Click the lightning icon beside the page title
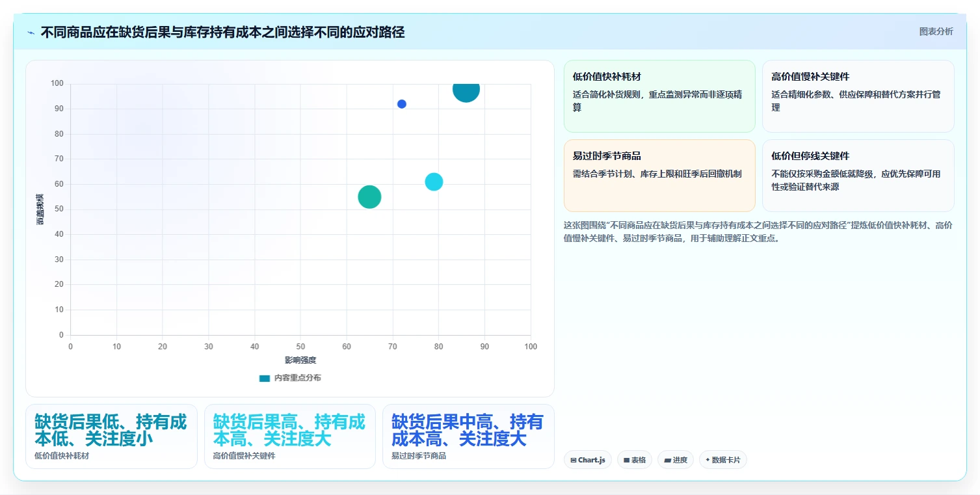Image resolution: width=980 pixels, height=495 pixels. coord(31,33)
